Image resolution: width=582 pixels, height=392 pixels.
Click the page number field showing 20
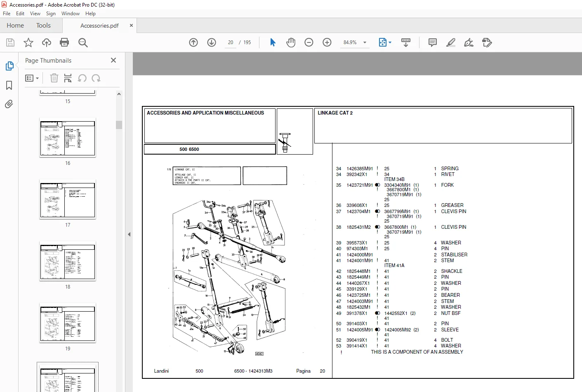(230, 42)
